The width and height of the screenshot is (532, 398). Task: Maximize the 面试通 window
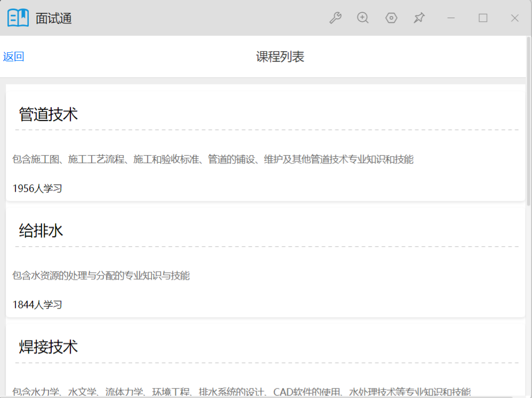coord(483,18)
